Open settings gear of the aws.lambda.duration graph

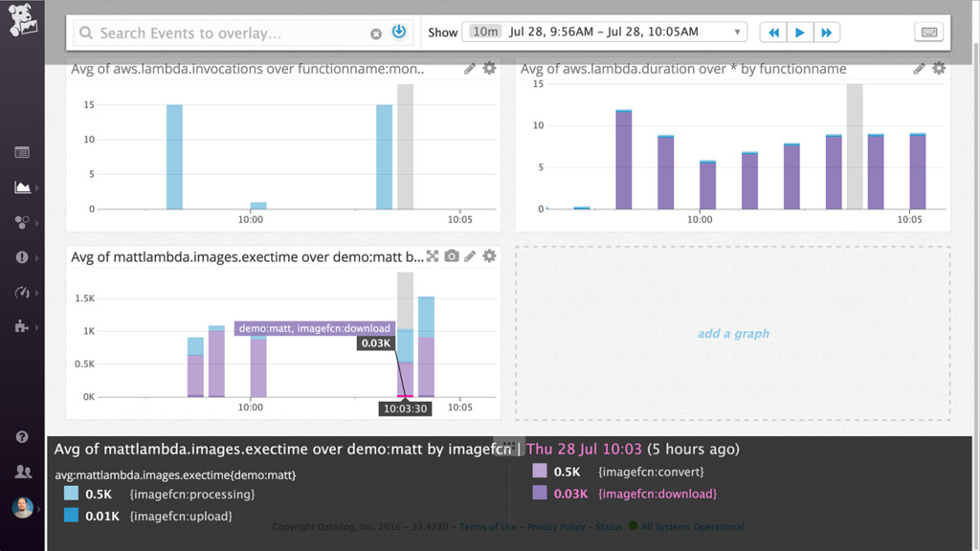[x=939, y=68]
